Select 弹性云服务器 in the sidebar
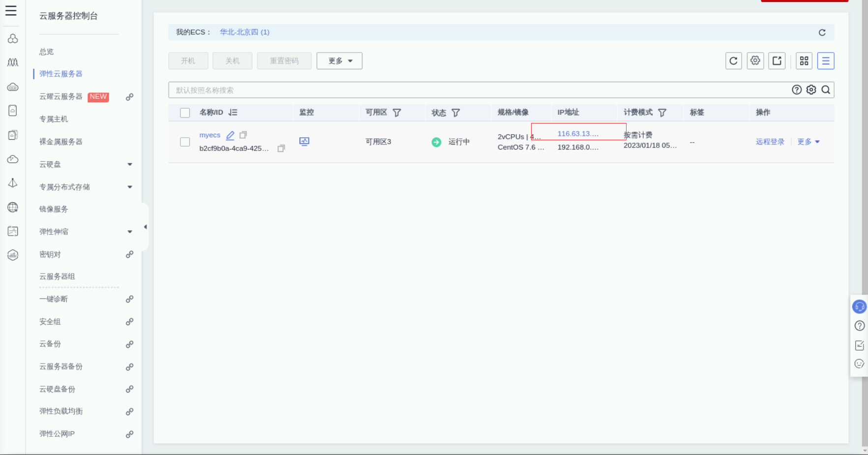This screenshot has width=868, height=455. pyautogui.click(x=61, y=74)
